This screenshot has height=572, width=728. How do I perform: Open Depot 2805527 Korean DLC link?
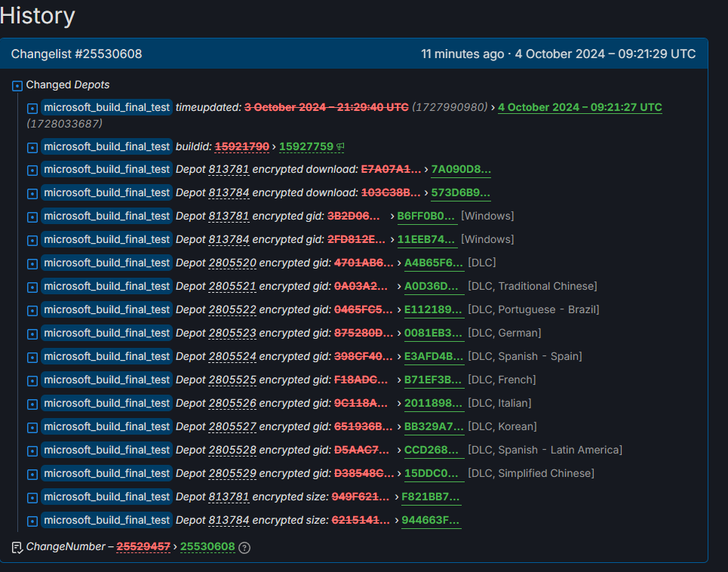coord(232,426)
